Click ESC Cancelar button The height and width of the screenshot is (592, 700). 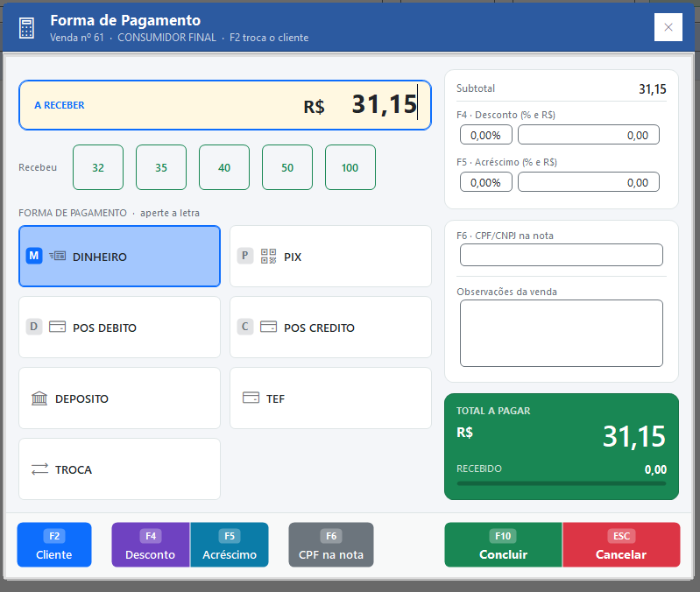click(x=621, y=545)
